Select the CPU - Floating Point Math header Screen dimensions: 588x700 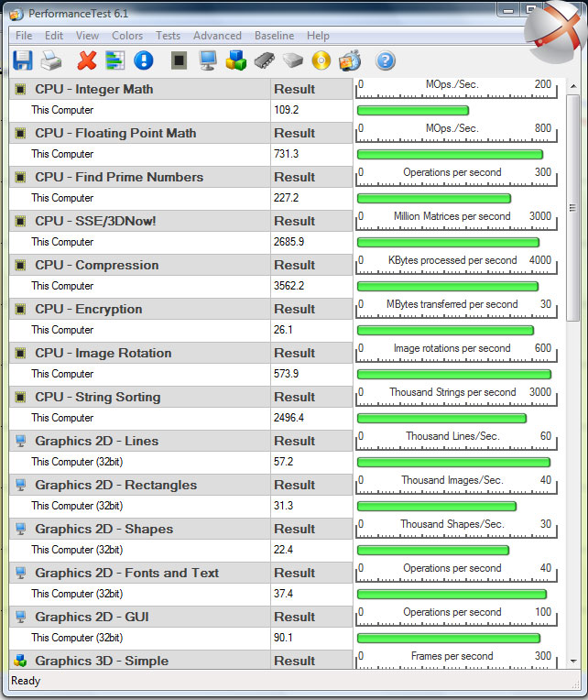coord(180,133)
